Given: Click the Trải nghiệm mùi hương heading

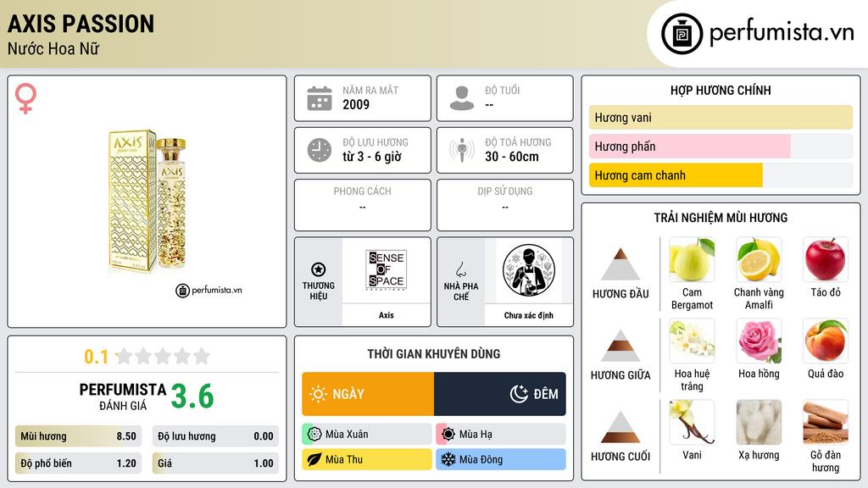Looking at the screenshot, I should pyautogui.click(x=721, y=218).
